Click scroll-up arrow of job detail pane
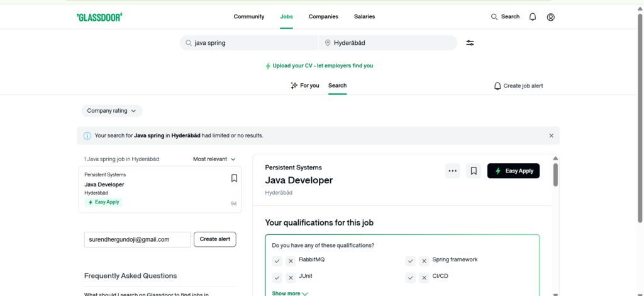Screen dimensions: 644x296 click(556, 158)
